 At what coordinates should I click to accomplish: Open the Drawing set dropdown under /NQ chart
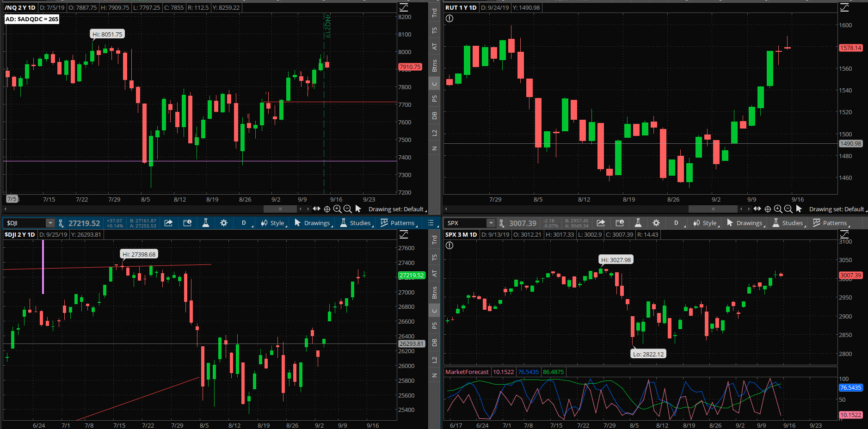tap(397, 209)
